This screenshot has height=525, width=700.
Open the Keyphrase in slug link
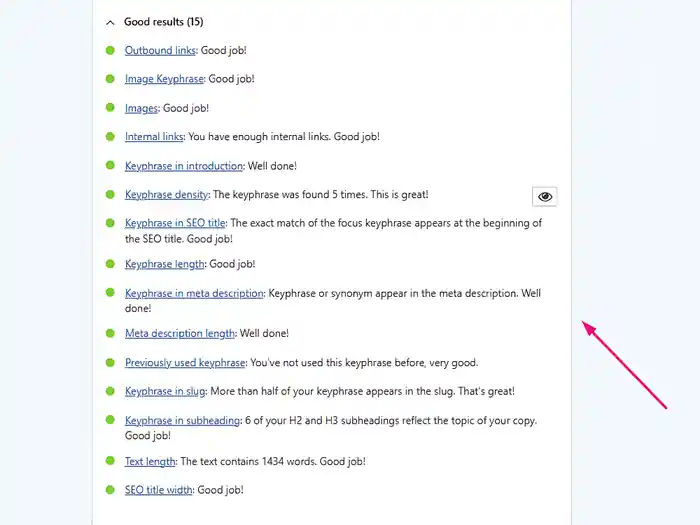point(165,392)
